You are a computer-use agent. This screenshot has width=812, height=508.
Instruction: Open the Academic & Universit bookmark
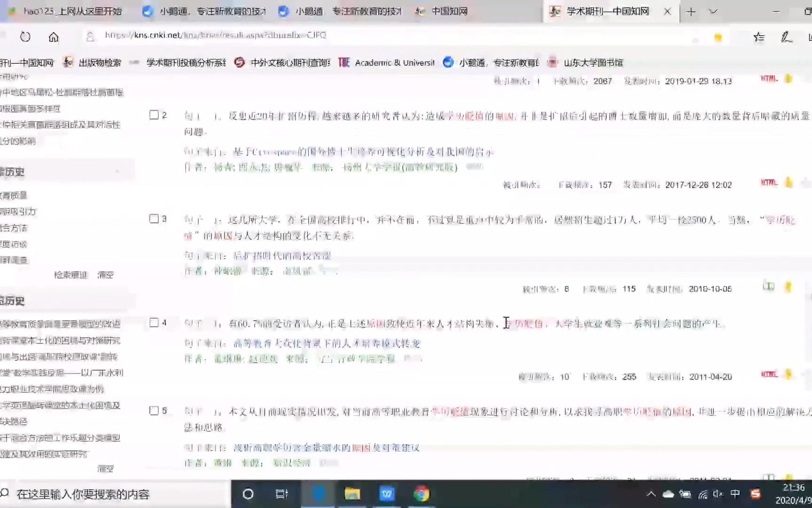tap(387, 63)
